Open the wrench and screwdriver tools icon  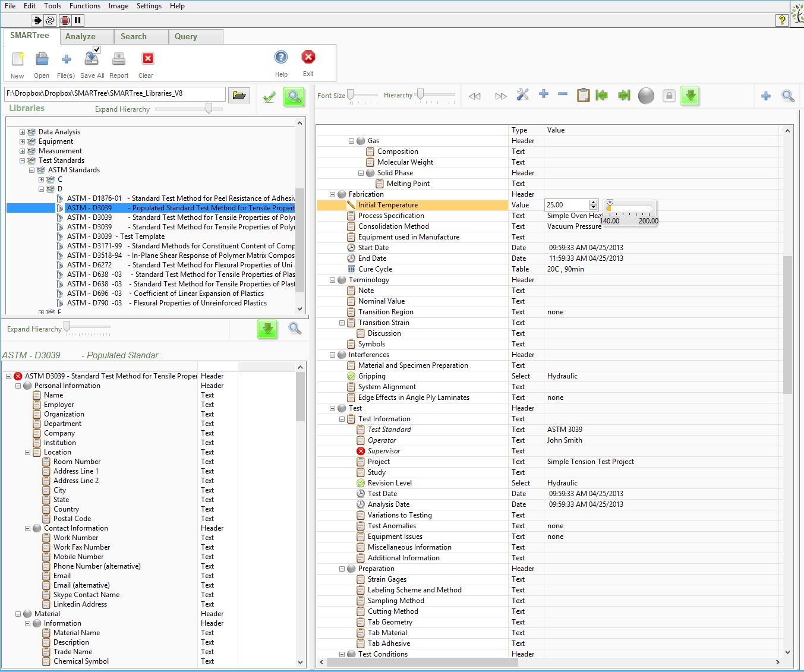click(x=523, y=94)
